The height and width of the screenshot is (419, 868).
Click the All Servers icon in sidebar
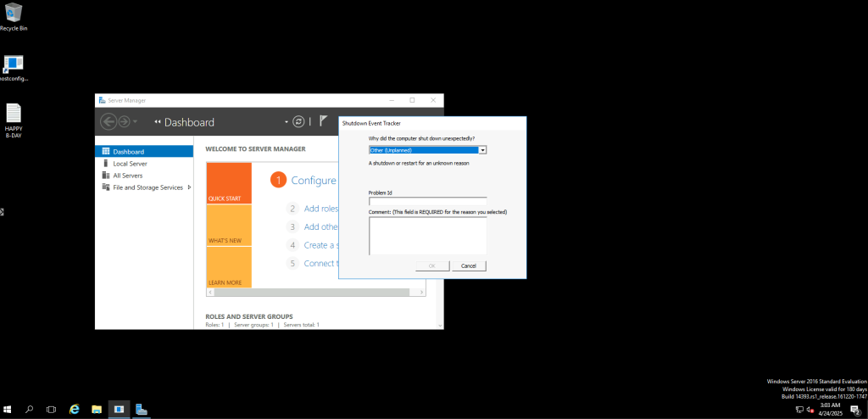click(106, 175)
